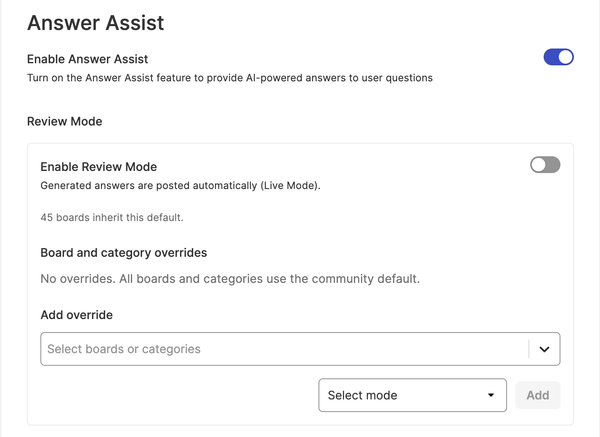600x437 pixels.
Task: Click the Answer Assist page heading
Action: (96, 23)
